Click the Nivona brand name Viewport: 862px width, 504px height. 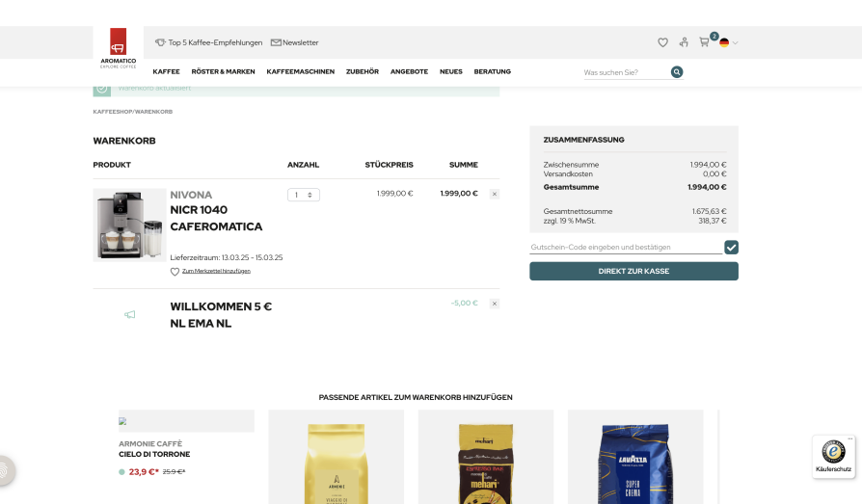pos(191,195)
